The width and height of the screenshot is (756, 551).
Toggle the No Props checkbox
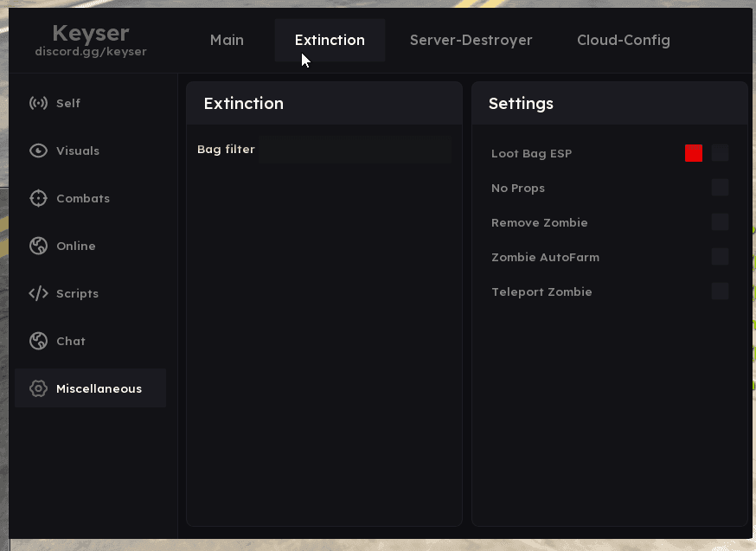click(720, 188)
